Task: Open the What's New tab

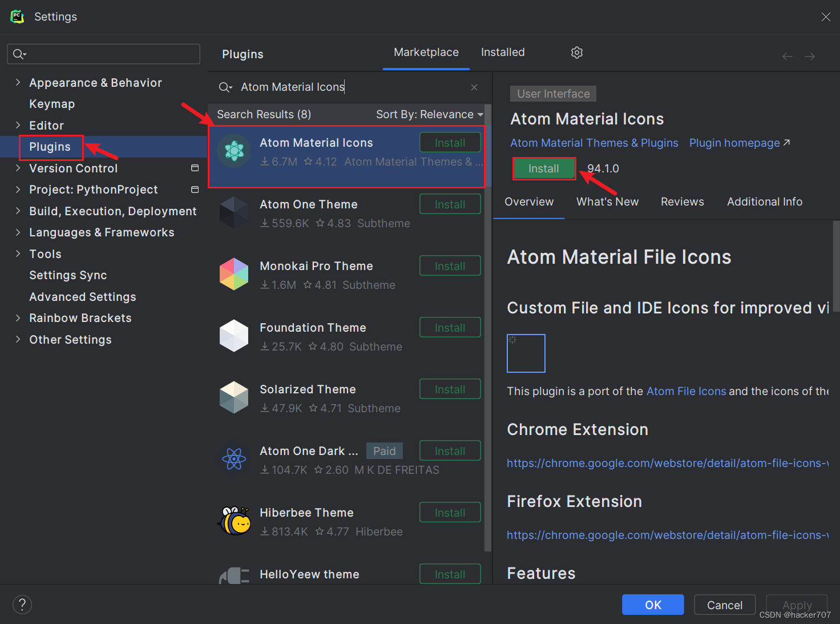Action: [608, 202]
